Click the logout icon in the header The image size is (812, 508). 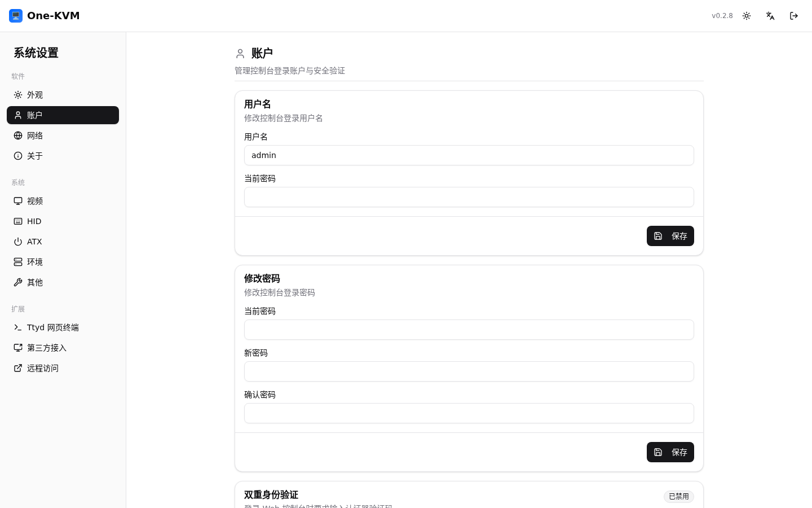794,16
